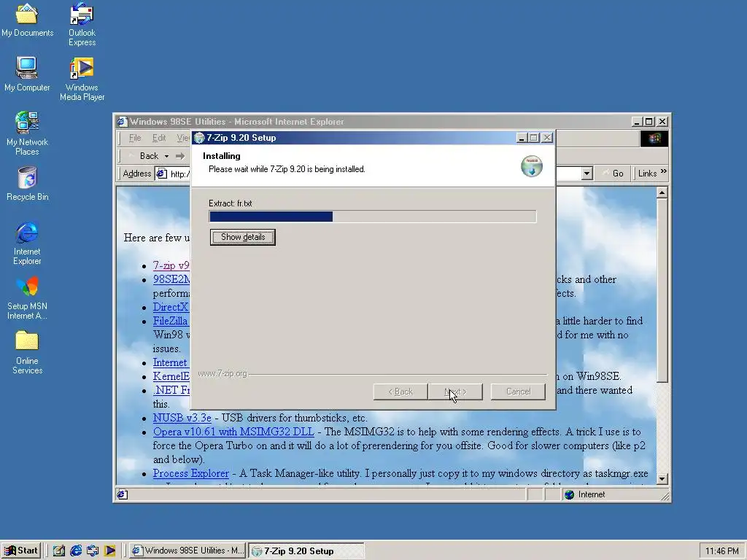
Task: Expand the Links toolbar chevron
Action: tap(664, 171)
